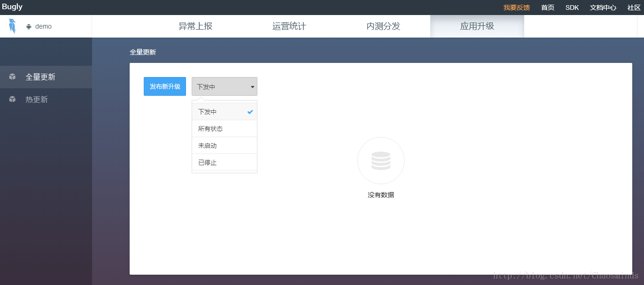Open the 内测分发 tab

383,26
